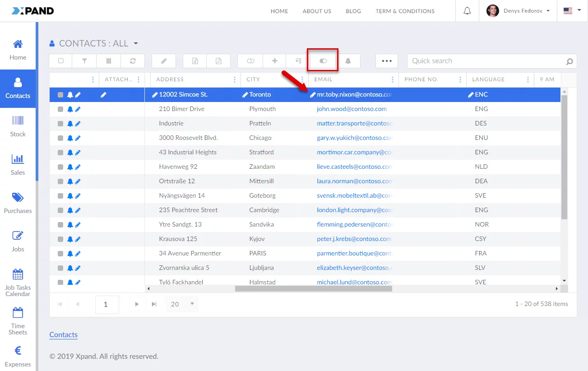588x371 pixels.
Task: Tick the select-all checkbox in the toolbar
Action: coord(61,61)
